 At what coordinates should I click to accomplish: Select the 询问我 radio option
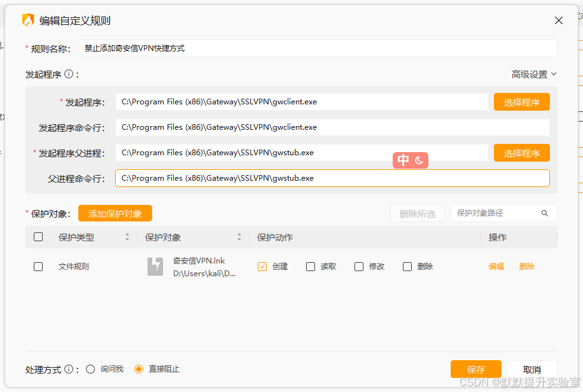[x=90, y=369]
